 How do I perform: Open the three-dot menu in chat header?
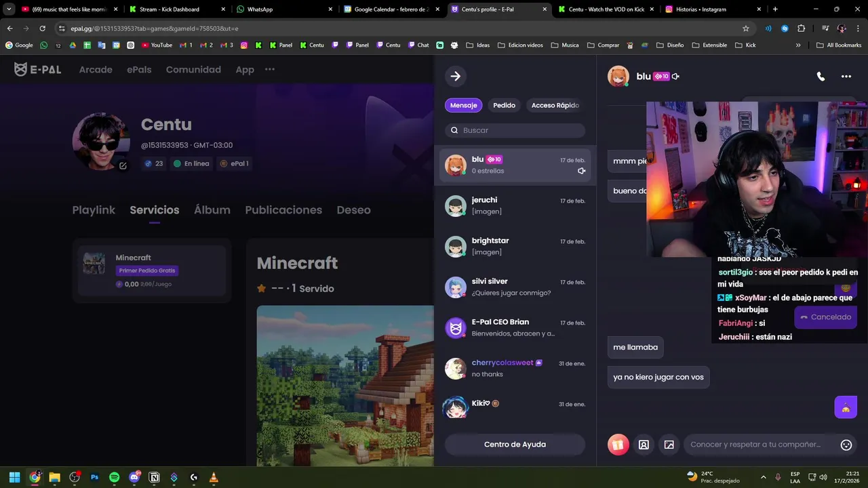(846, 77)
